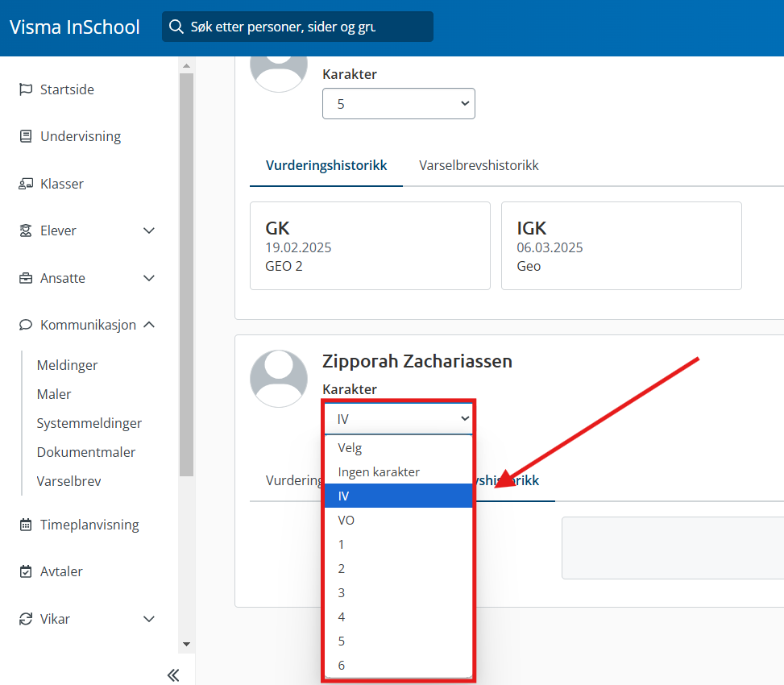Click the Elever student icon
The height and width of the screenshot is (685, 784).
(x=26, y=230)
